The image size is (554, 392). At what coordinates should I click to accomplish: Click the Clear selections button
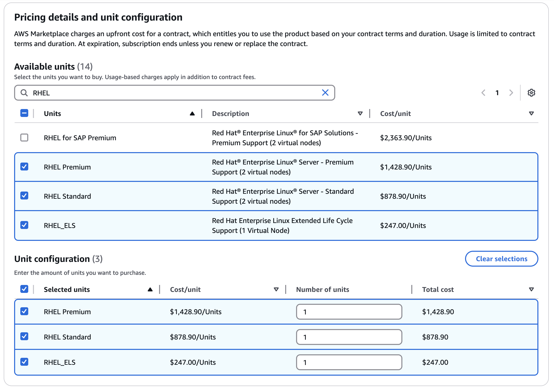501,259
